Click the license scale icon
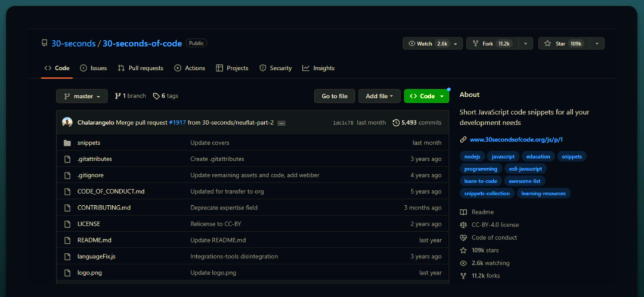The width and height of the screenshot is (644, 297). 463,225
